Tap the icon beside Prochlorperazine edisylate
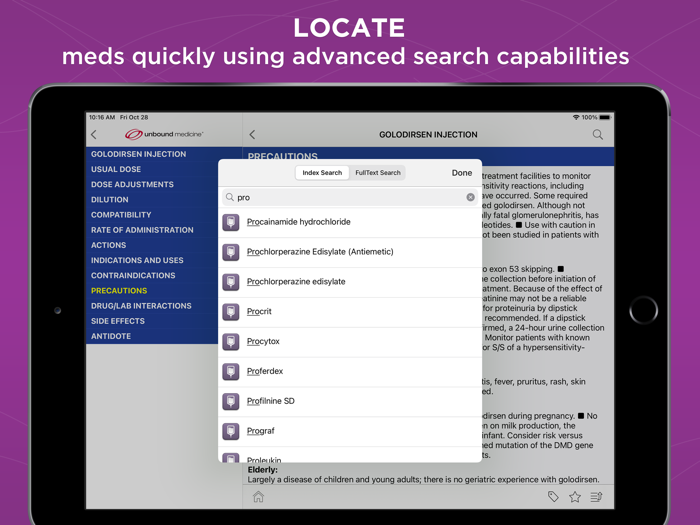This screenshot has height=525, width=700. pos(231,282)
